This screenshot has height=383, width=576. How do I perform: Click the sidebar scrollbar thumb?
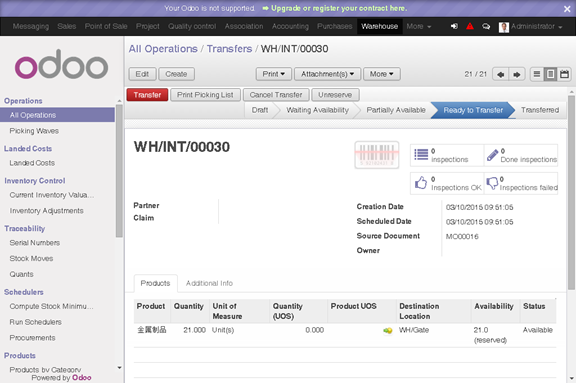[119, 171]
